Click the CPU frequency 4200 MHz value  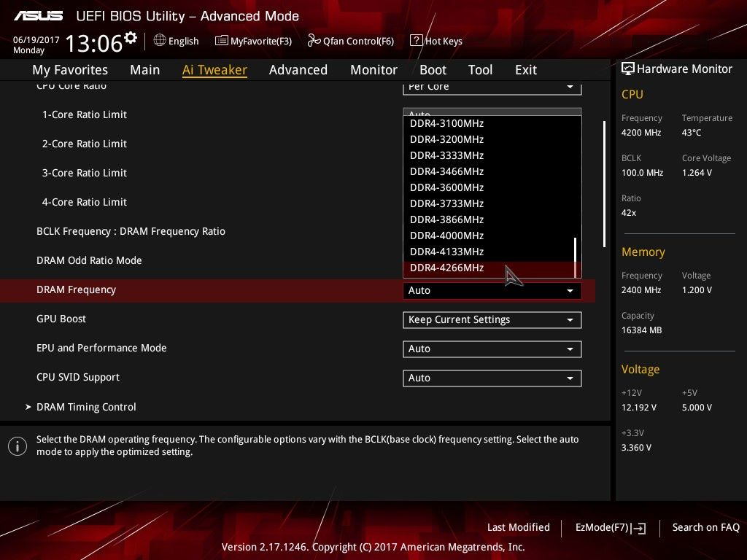pyautogui.click(x=641, y=133)
